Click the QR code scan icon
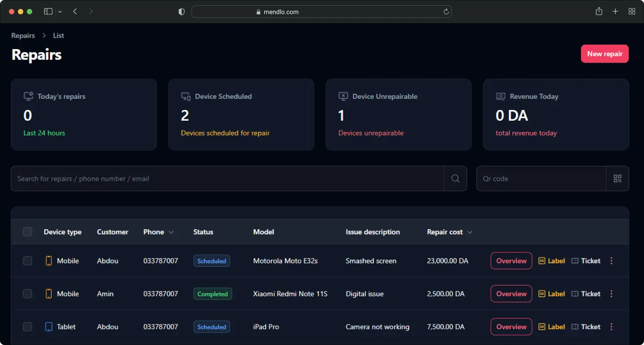 618,178
